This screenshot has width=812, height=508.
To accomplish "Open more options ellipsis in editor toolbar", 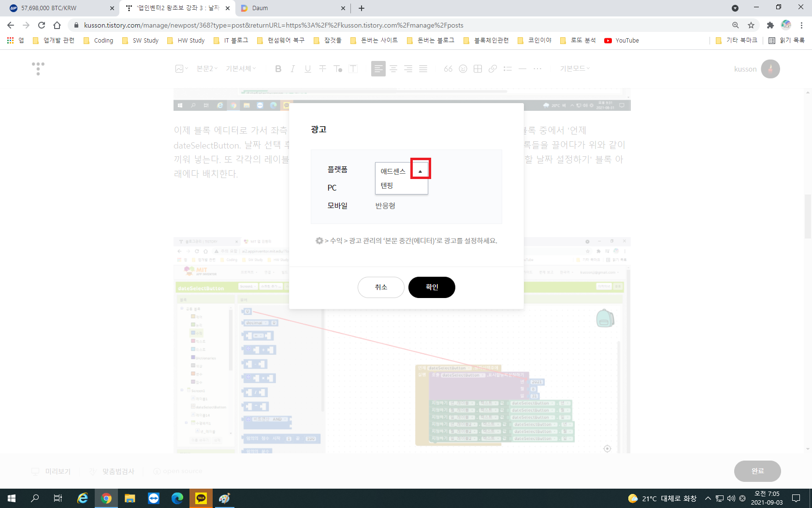I will 537,69.
